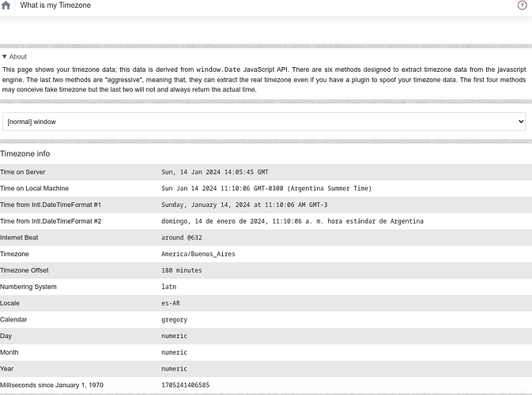Click the About description paragraph
The height and width of the screenshot is (395, 532).
click(x=264, y=79)
